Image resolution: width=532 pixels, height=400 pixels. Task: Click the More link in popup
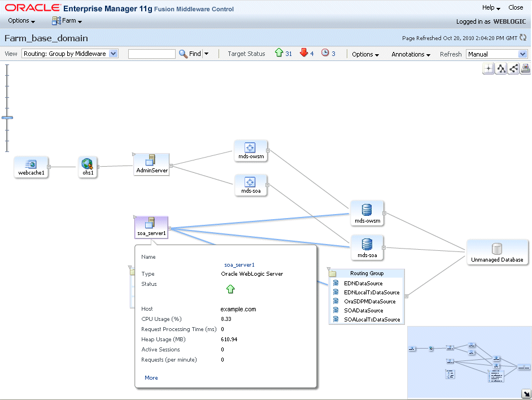(x=151, y=377)
